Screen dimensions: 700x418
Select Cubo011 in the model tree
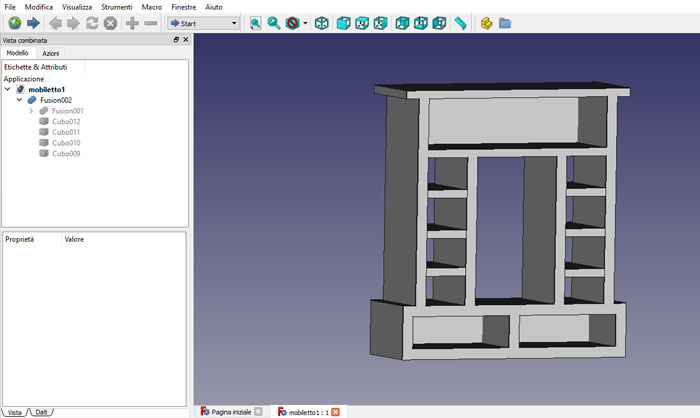66,132
